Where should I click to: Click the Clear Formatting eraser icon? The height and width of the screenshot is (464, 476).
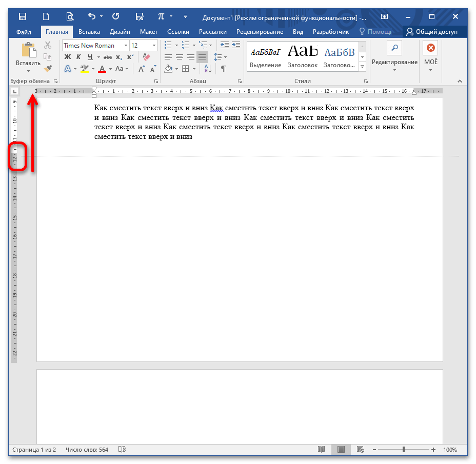click(x=146, y=57)
